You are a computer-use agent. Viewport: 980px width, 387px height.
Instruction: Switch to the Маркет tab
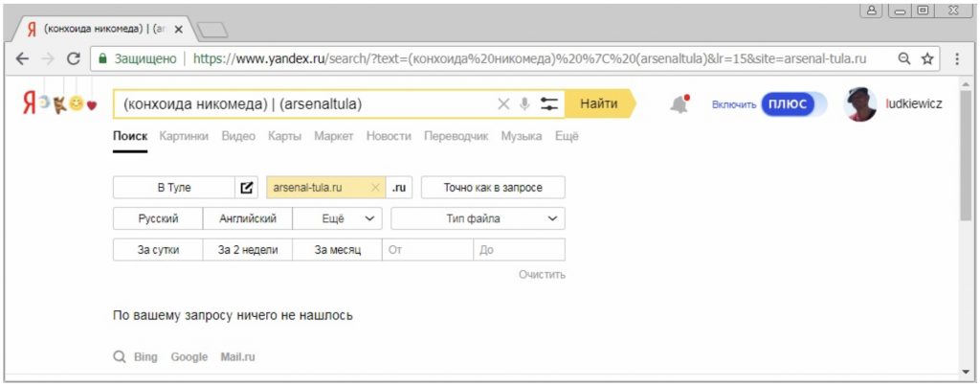point(334,136)
